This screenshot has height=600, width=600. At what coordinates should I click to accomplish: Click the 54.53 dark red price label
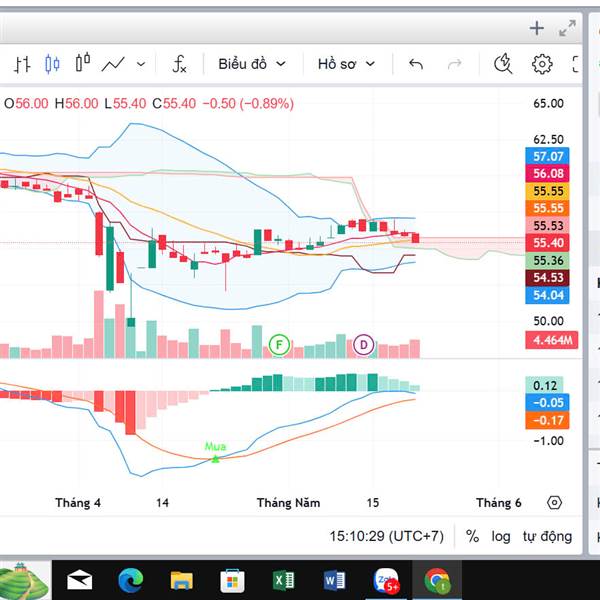547,277
